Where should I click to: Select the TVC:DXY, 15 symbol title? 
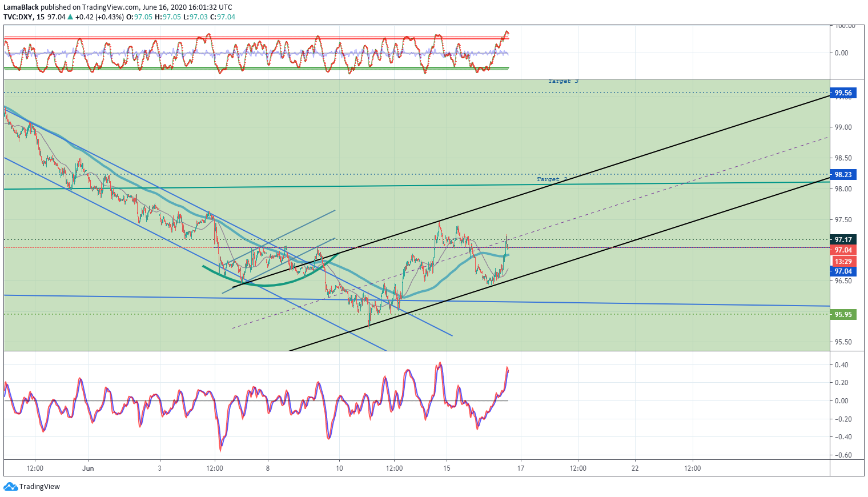point(23,17)
